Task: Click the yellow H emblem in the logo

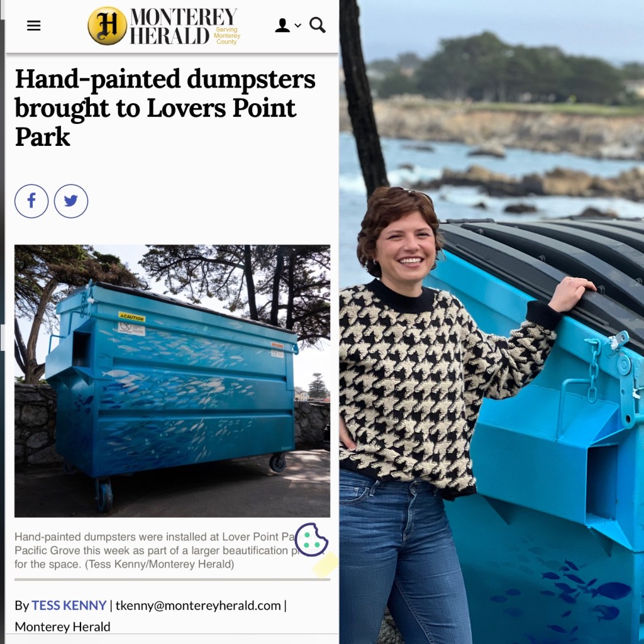Action: pos(107,26)
